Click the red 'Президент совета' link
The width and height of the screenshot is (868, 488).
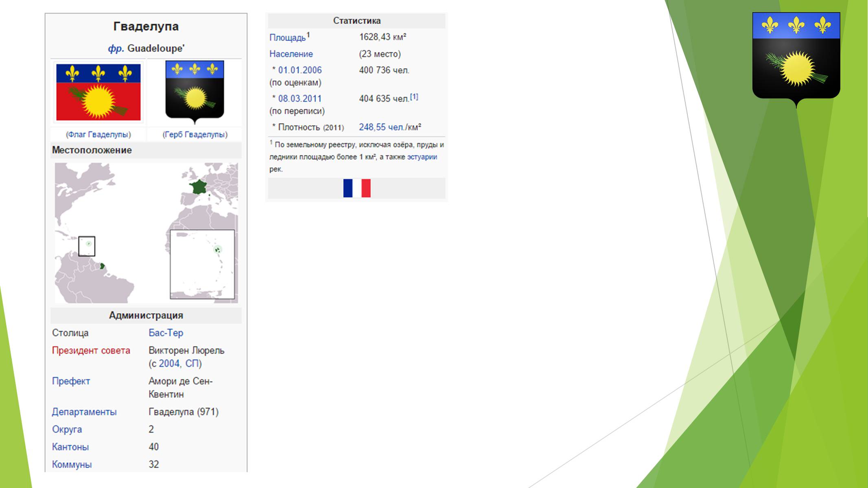tap(91, 351)
